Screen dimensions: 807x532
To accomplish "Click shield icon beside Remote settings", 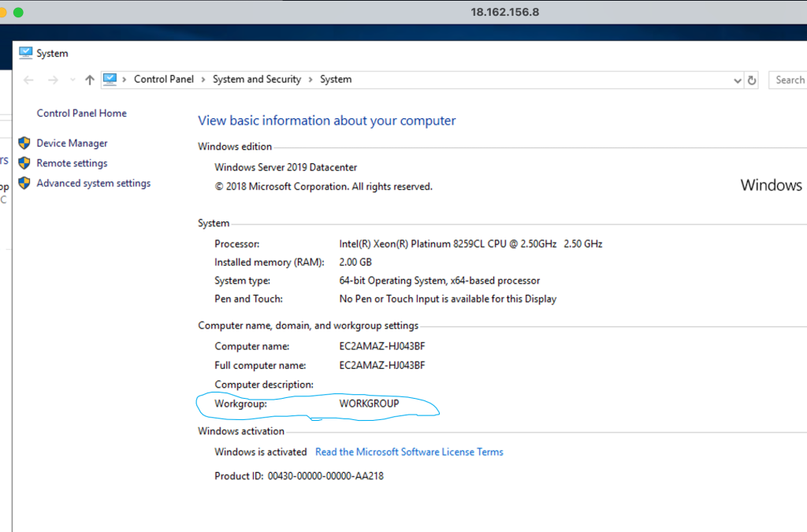I will tap(24, 163).
